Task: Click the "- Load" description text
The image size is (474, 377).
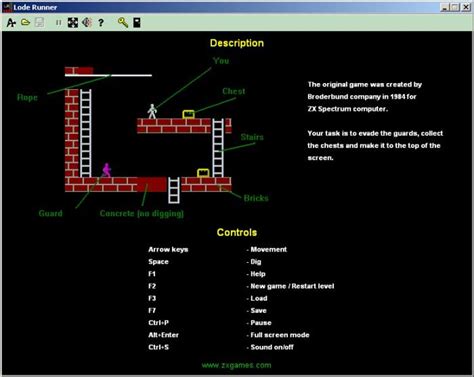Action: pos(257,298)
